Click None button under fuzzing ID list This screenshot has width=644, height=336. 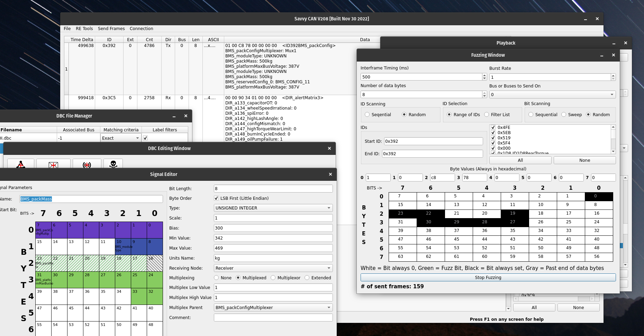click(x=584, y=160)
